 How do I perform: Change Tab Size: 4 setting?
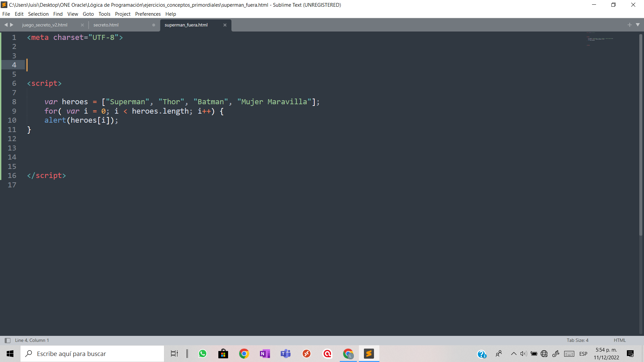(578, 340)
